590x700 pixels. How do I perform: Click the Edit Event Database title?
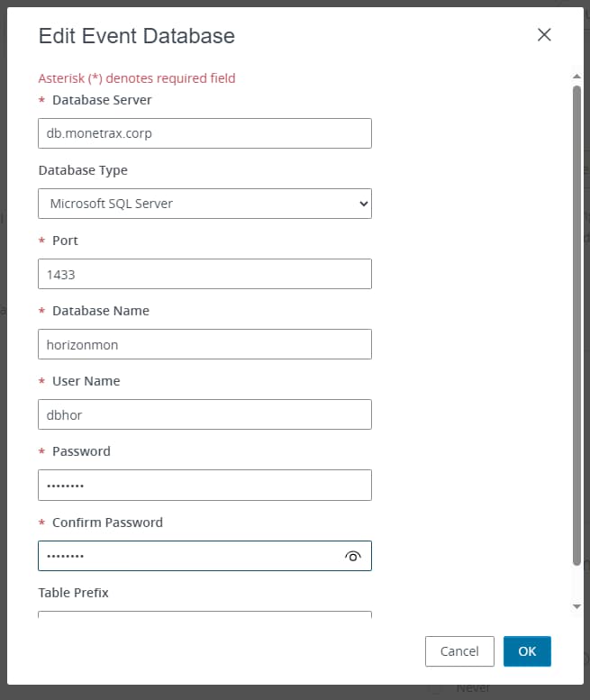pyautogui.click(x=136, y=36)
